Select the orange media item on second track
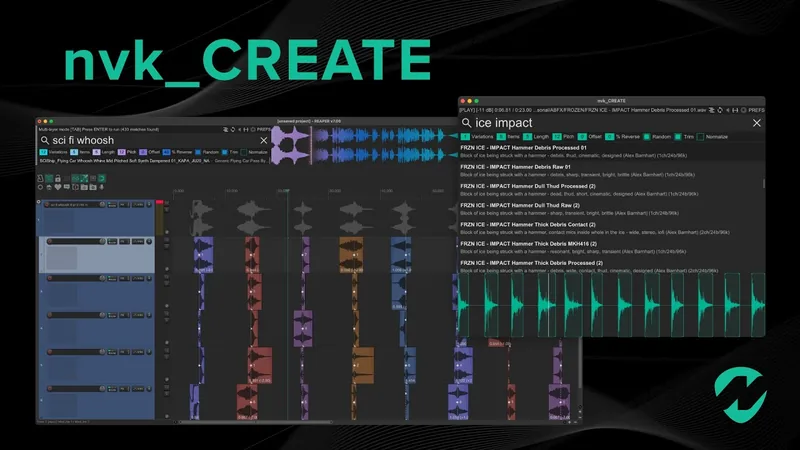800x450 pixels. (x=352, y=254)
